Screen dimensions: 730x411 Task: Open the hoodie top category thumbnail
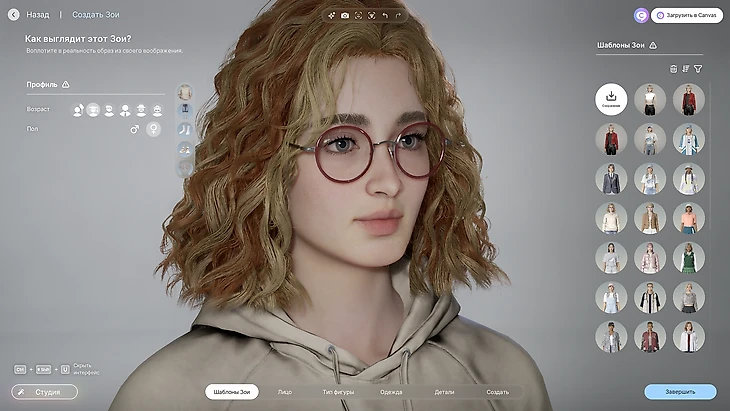pos(185,92)
